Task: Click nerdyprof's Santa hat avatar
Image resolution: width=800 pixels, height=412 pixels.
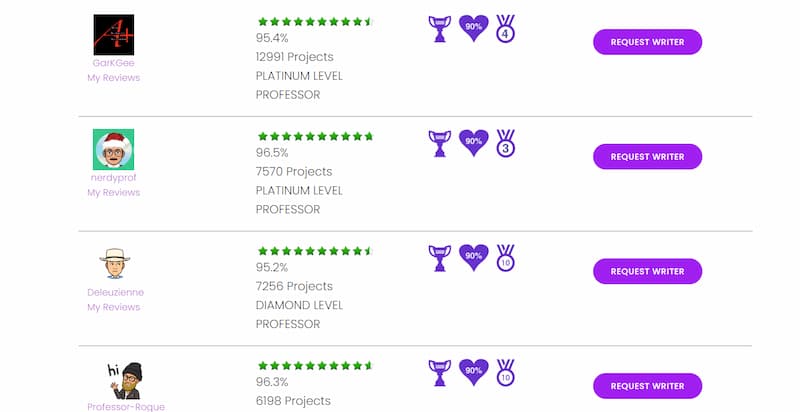Action: pos(113,149)
